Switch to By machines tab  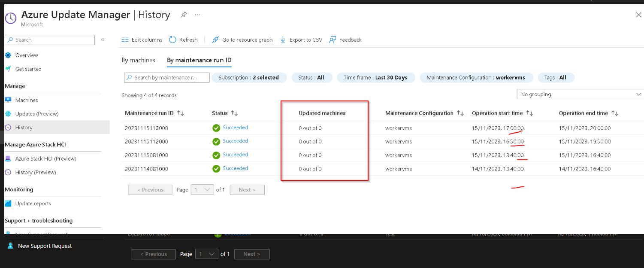[x=139, y=60]
